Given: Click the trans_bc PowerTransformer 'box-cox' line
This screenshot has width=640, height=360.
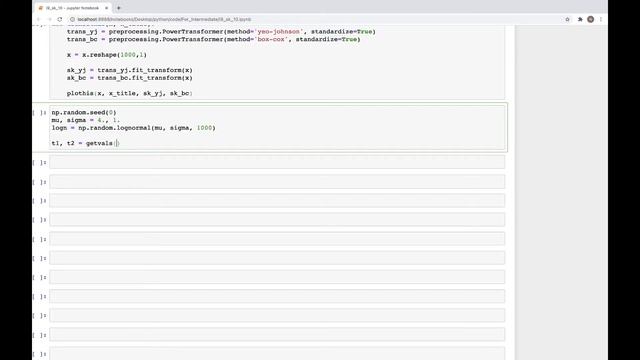Looking at the screenshot, I should 213,39.
